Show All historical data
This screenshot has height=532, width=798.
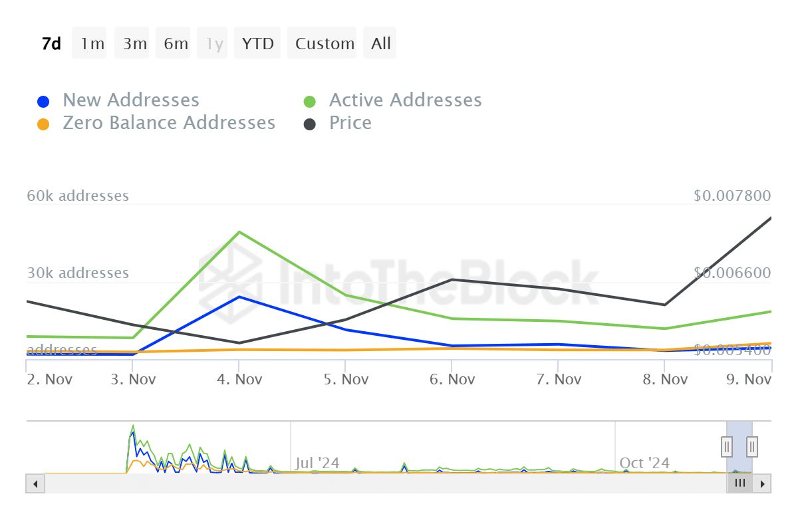click(x=381, y=44)
